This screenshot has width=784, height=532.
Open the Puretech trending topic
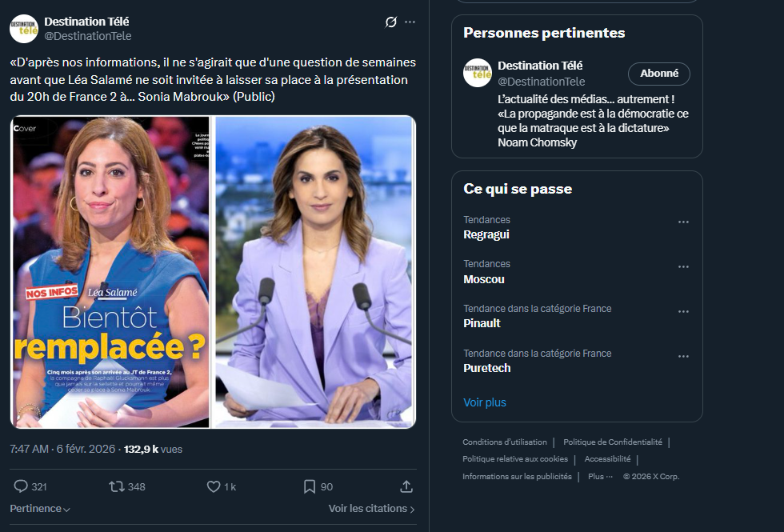coord(486,368)
